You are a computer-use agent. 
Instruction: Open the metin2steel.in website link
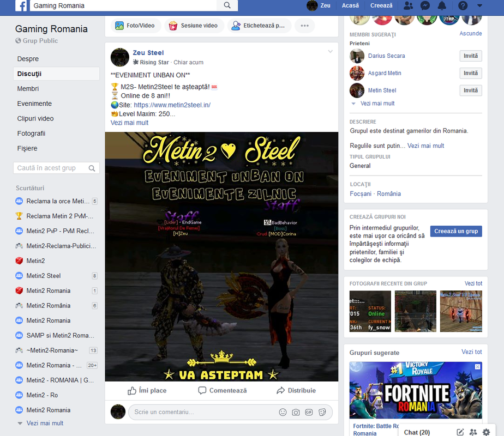pyautogui.click(x=172, y=105)
